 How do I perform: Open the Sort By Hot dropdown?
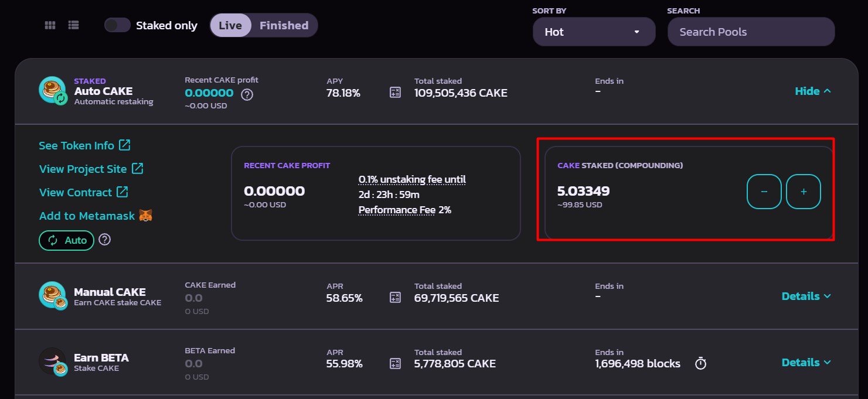coord(594,32)
